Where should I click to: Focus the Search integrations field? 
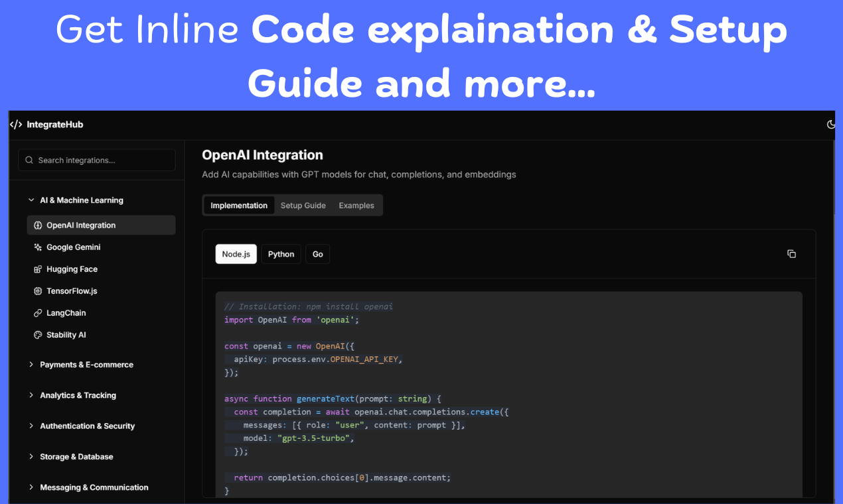click(97, 160)
